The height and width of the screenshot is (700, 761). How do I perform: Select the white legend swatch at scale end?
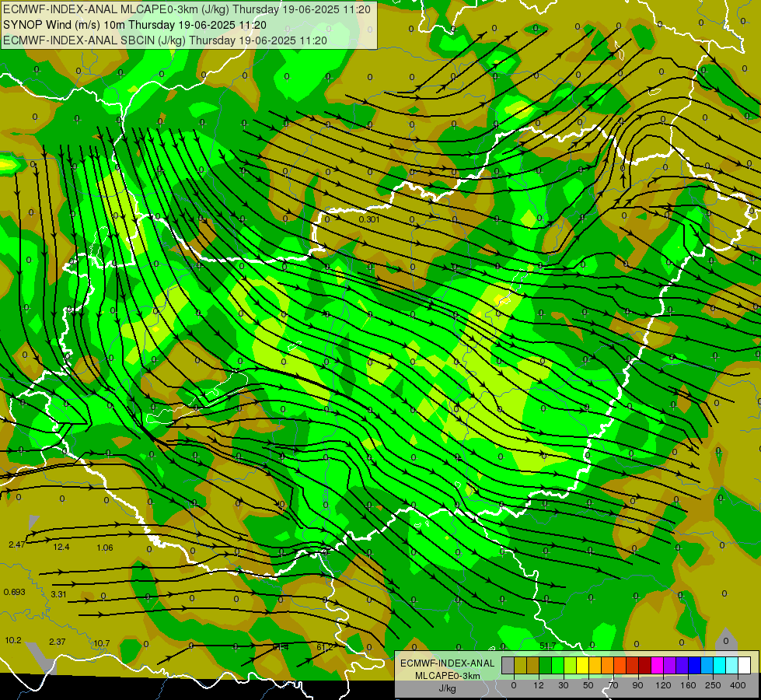pyautogui.click(x=744, y=666)
